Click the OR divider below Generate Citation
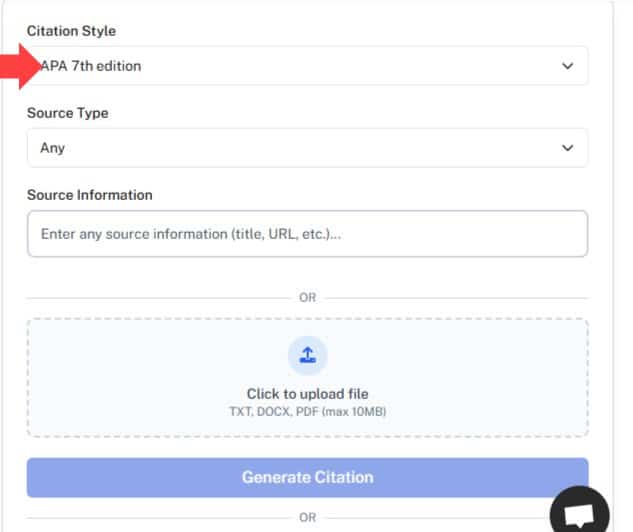The width and height of the screenshot is (633, 532). click(x=307, y=517)
